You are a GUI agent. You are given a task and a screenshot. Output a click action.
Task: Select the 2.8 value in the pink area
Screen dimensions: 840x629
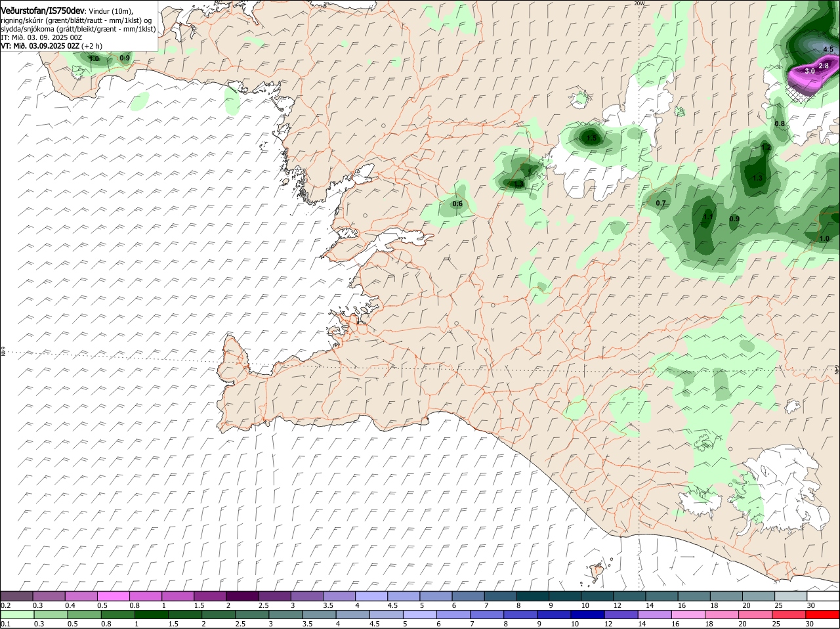824,66
